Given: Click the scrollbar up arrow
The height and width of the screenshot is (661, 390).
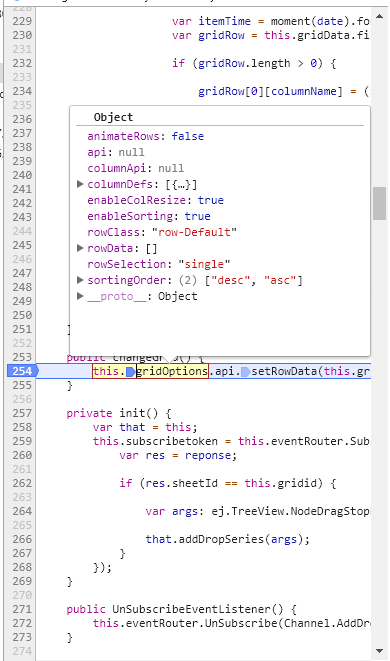Looking at the screenshot, I should (379, 16).
